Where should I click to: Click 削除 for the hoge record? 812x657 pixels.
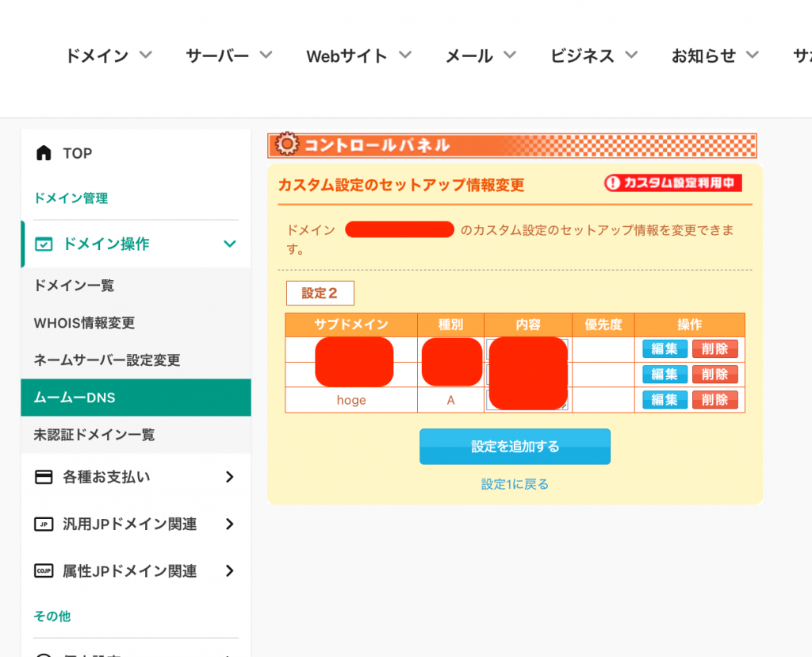[x=714, y=400]
